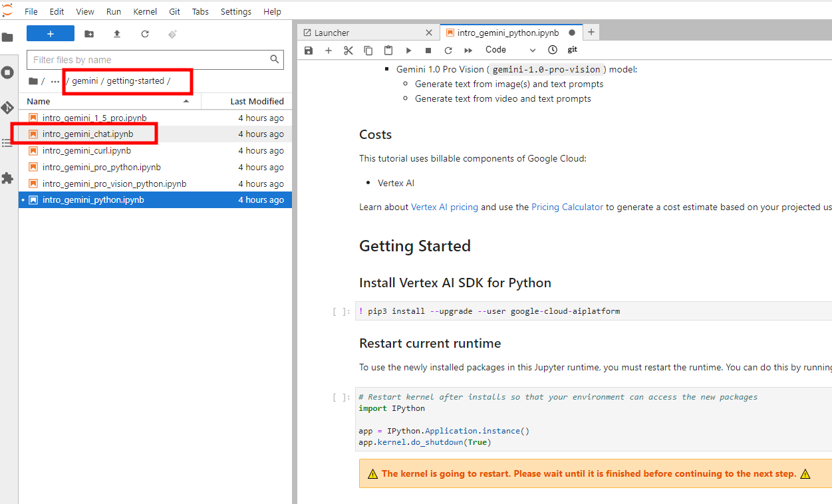Viewport: 832px width, 504px height.
Task: Insert a cell below with plus icon
Action: [328, 50]
